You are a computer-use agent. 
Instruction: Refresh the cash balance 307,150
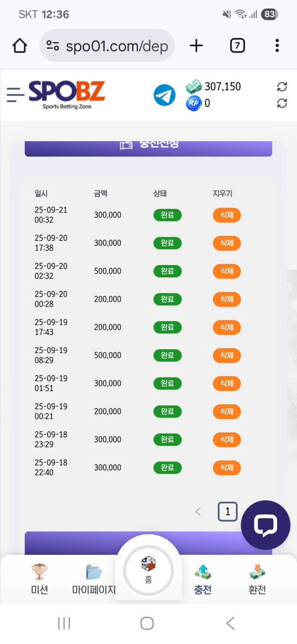[282, 87]
